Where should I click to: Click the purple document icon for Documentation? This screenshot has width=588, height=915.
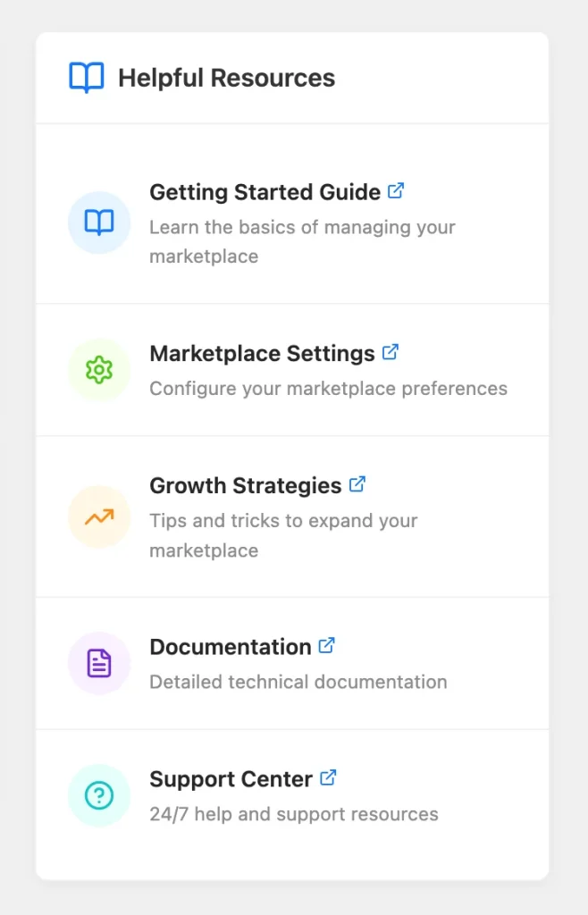click(99, 664)
